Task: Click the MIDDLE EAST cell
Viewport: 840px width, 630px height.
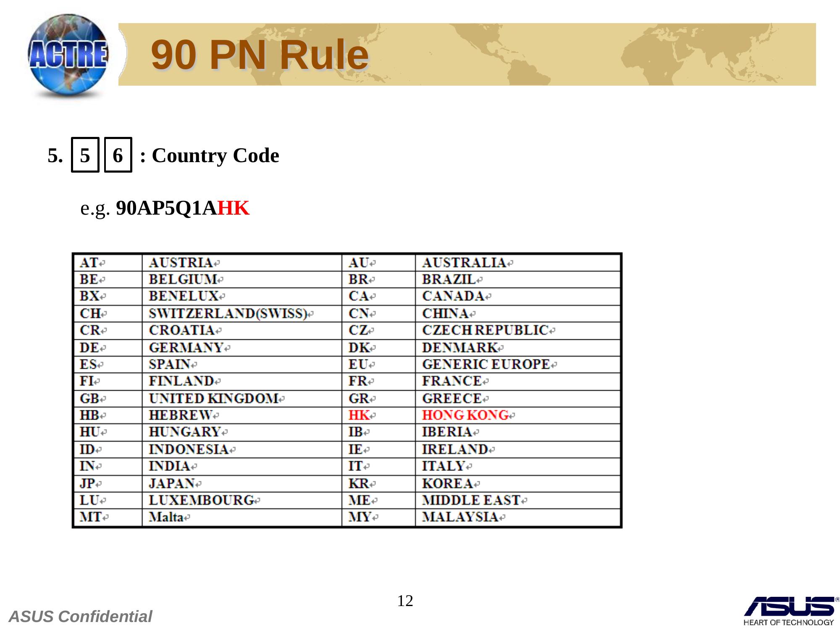Action: point(471,500)
